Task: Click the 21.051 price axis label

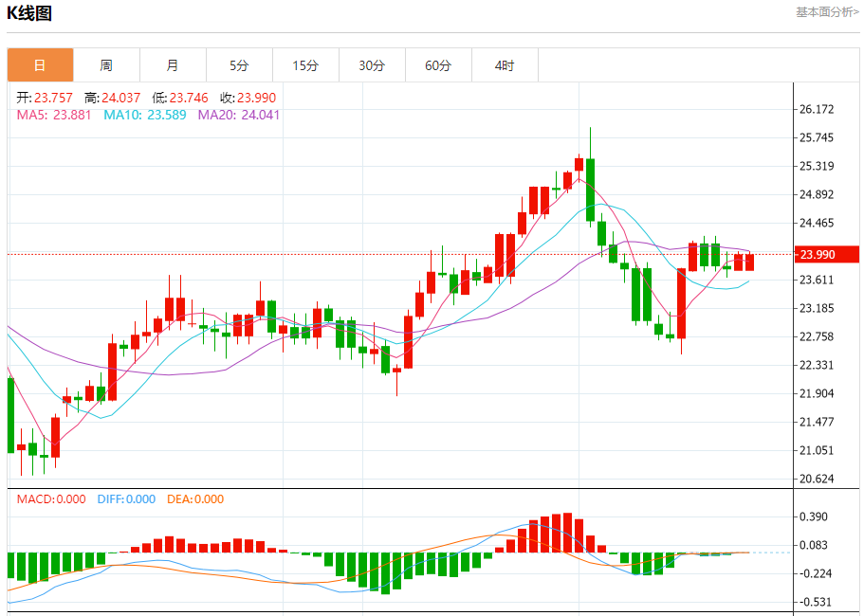Action: pos(817,450)
